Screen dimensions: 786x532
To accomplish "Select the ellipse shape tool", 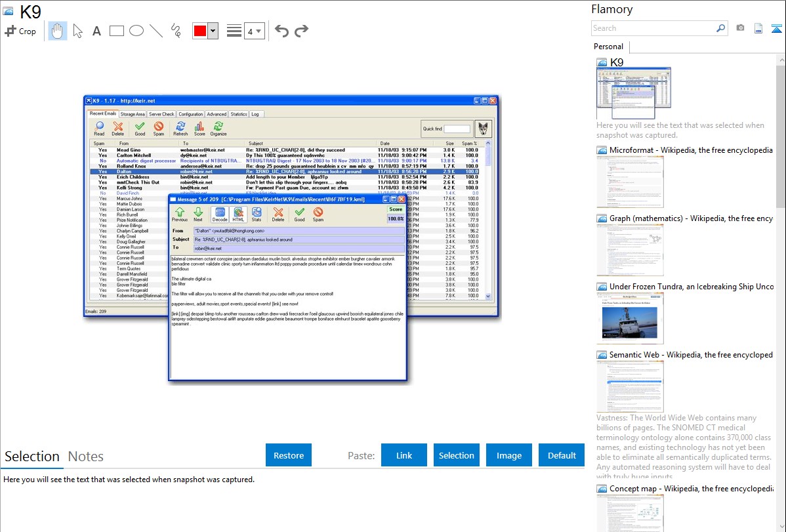I will (x=136, y=31).
